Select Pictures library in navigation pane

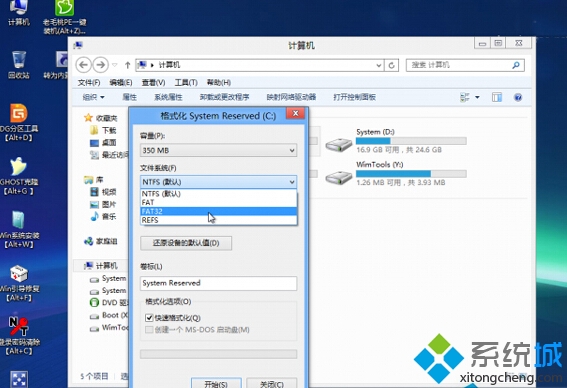coord(103,204)
